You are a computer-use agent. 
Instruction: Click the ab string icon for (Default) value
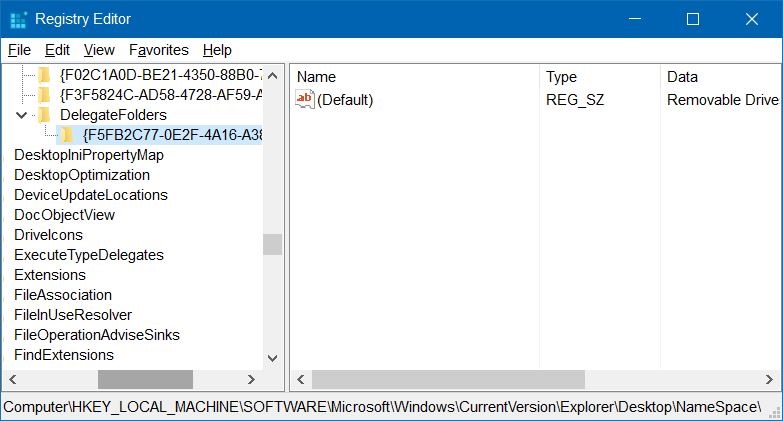pyautogui.click(x=305, y=99)
